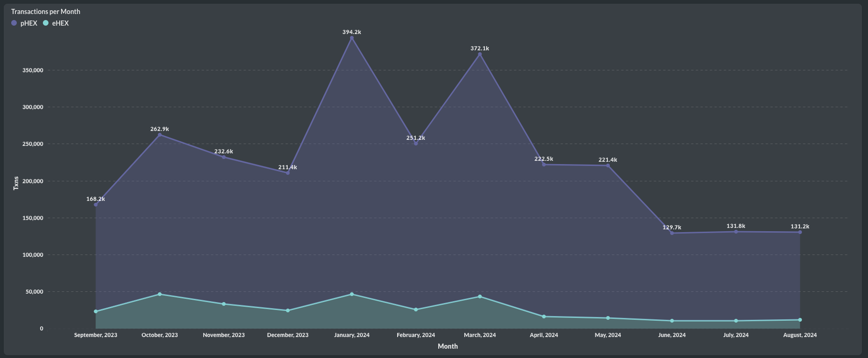Click the November, 2023 axis label
This screenshot has width=868, height=358.
(x=224, y=335)
